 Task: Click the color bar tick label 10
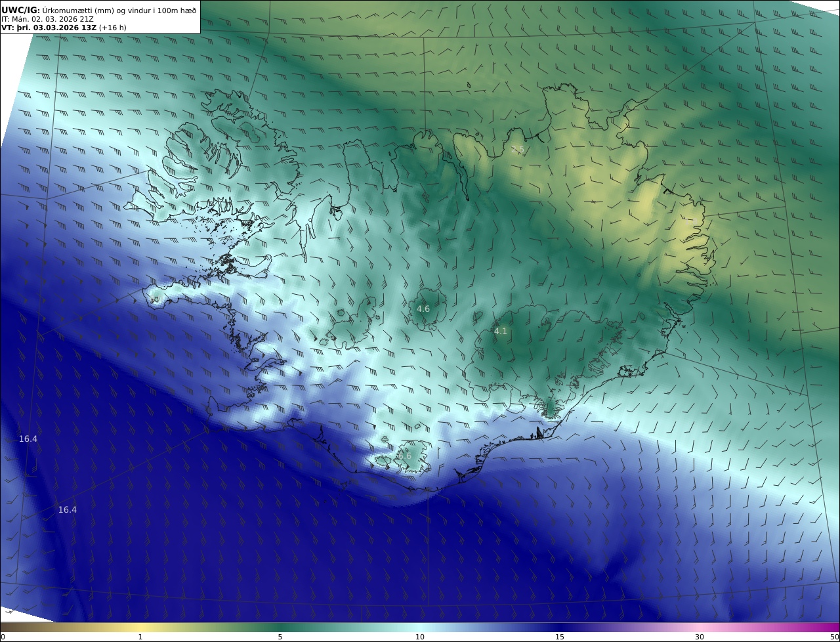click(x=420, y=637)
